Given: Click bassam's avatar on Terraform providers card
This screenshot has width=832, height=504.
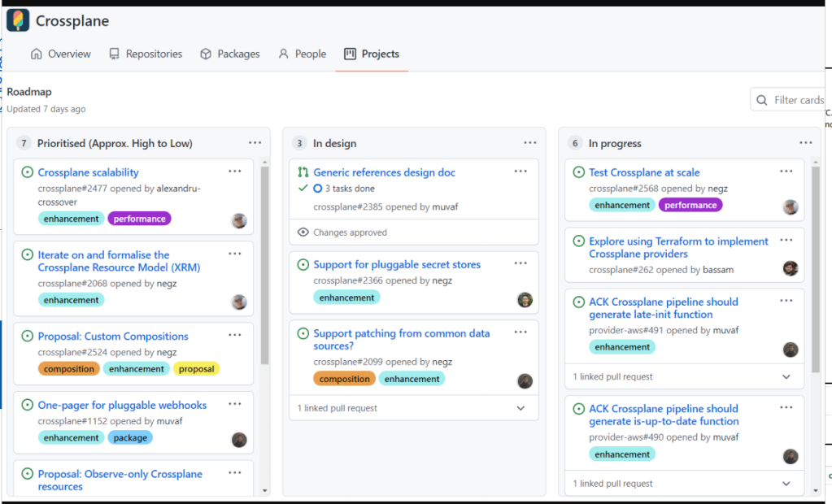Looking at the screenshot, I should tap(791, 268).
